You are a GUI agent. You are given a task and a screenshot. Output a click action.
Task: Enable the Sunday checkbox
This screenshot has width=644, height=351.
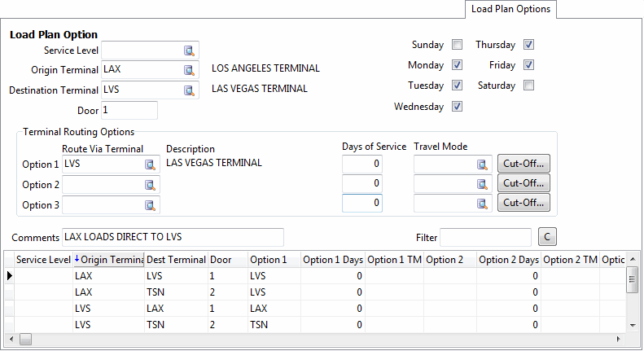pos(458,45)
